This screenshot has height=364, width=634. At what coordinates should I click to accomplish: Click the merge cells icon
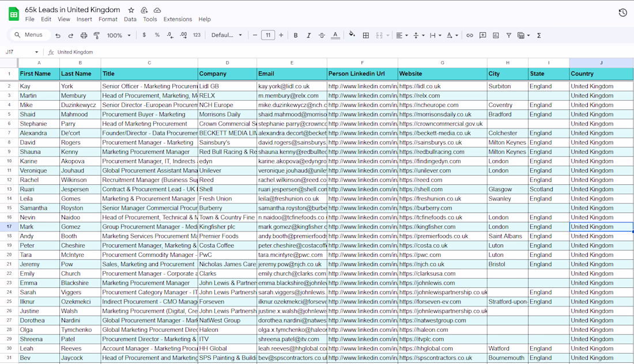[x=379, y=36]
